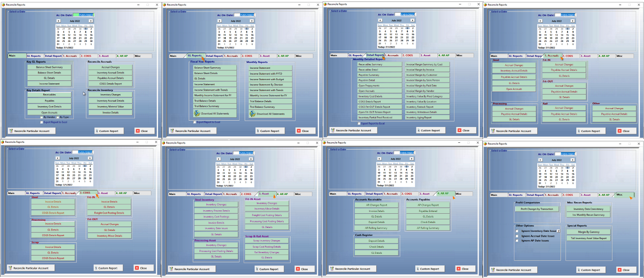Tick the By Vendor checkbox under Open Accruals
Image resolution: width=644 pixels, height=278 pixels.
pos(41,117)
